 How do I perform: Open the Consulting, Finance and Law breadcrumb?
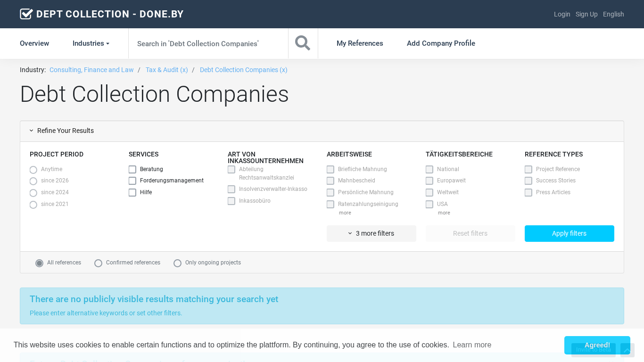pos(91,70)
